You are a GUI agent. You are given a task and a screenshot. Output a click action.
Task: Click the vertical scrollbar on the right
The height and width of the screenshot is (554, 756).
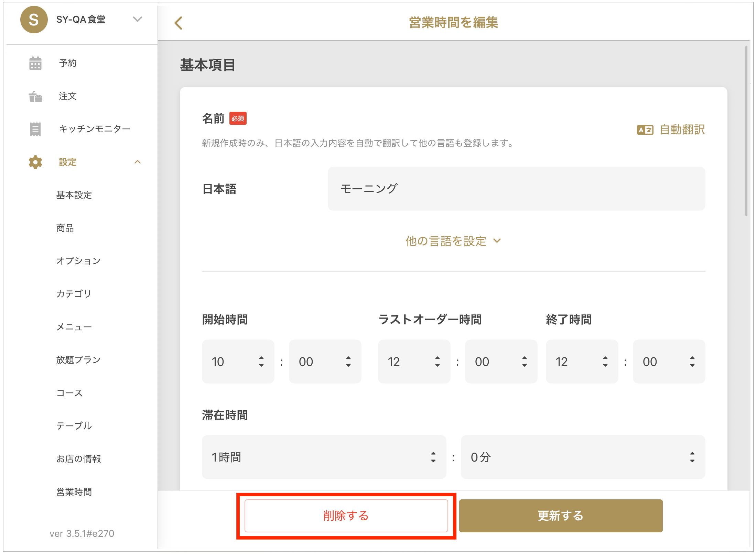746,131
